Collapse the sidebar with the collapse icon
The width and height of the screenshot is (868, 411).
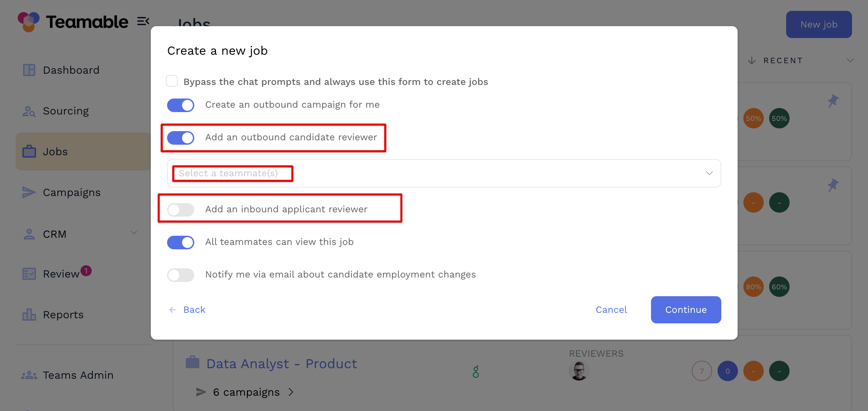(143, 21)
